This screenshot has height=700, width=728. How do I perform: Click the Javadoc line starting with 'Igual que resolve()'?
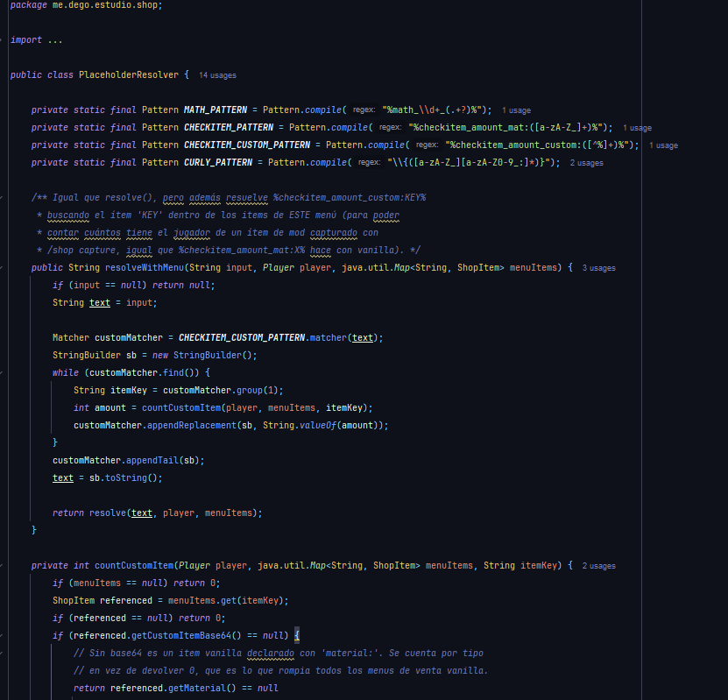[229, 197]
